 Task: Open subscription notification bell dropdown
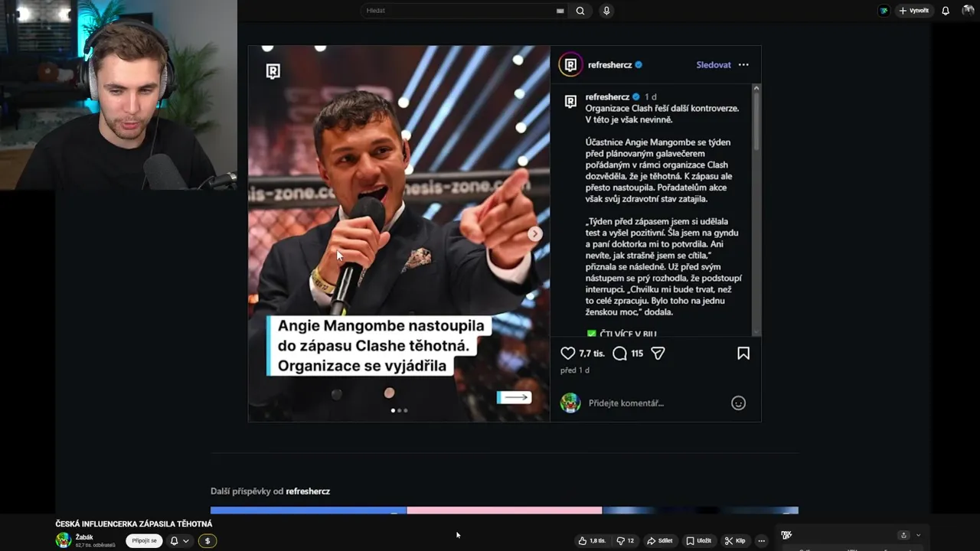point(179,540)
